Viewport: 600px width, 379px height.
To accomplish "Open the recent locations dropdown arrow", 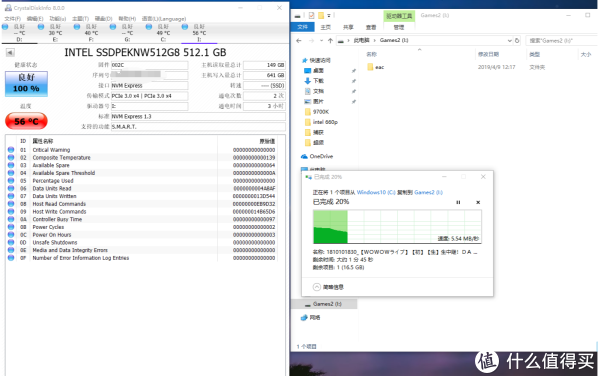I will (321, 41).
